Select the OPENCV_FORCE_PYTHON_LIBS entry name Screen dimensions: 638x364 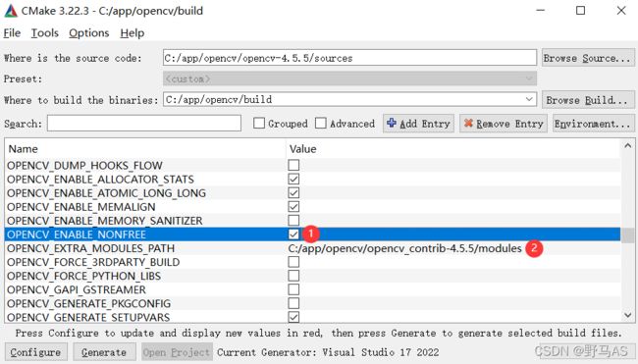[83, 276]
